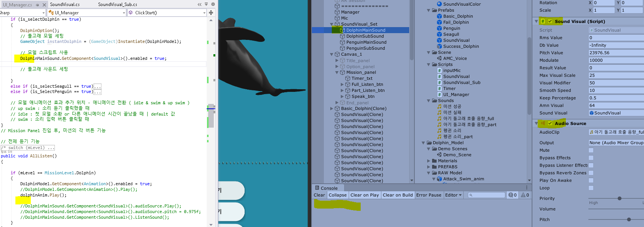Collapse the Mission_panel node
This screenshot has width=644, height=227.
(337, 72)
